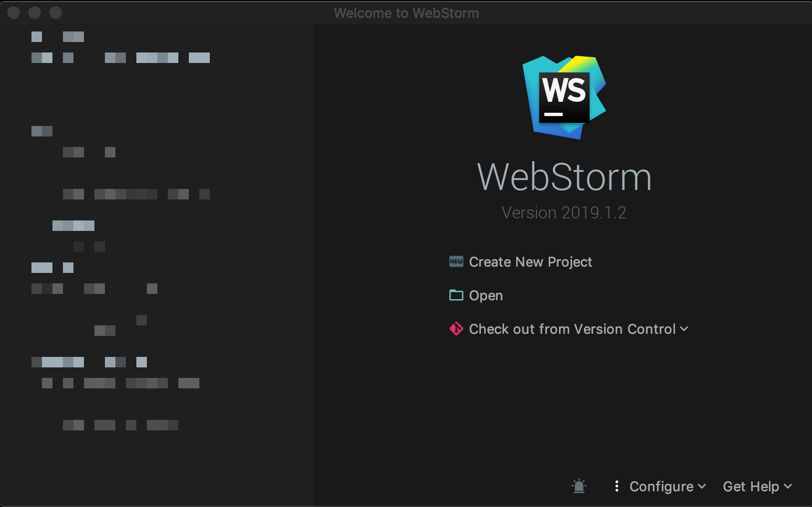This screenshot has width=812, height=507.
Task: Expand the chevron arrow beside Configure
Action: pyautogui.click(x=702, y=487)
